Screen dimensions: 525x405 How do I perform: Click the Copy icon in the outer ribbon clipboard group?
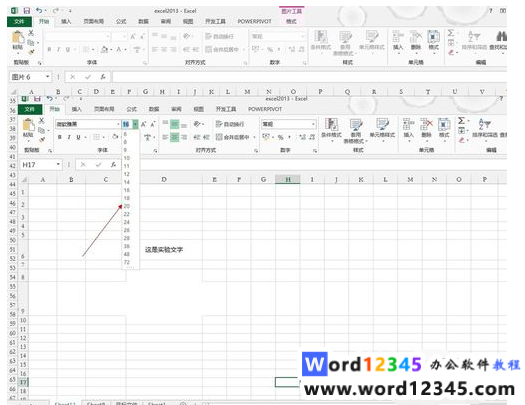31,43
